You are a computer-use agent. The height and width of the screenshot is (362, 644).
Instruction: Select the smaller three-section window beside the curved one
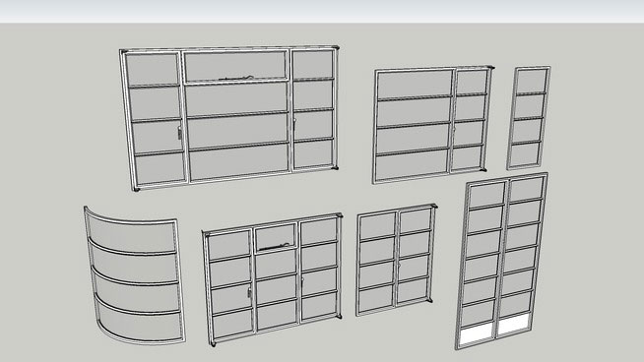[x=273, y=279]
